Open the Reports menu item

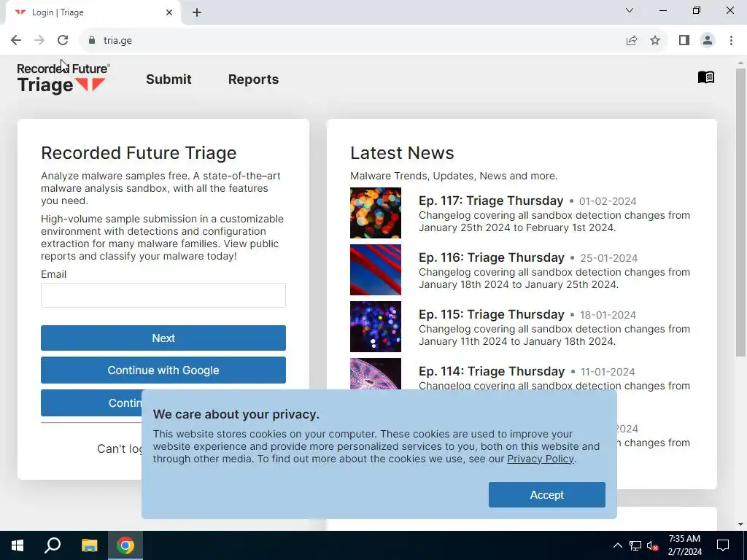point(253,79)
